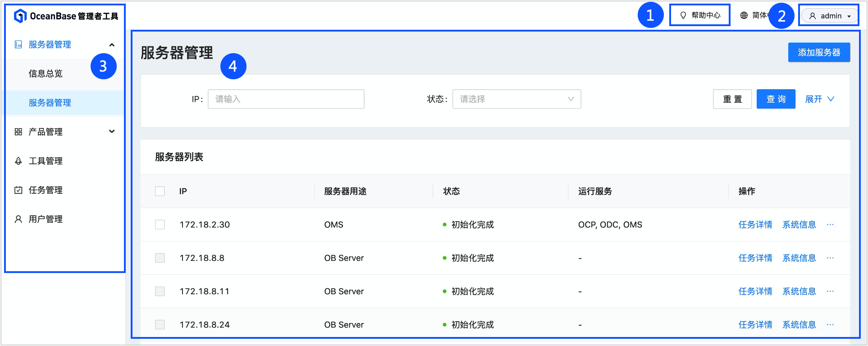Open 系统信息 for 172.18.8.8
The height and width of the screenshot is (346, 868).
coord(799,258)
